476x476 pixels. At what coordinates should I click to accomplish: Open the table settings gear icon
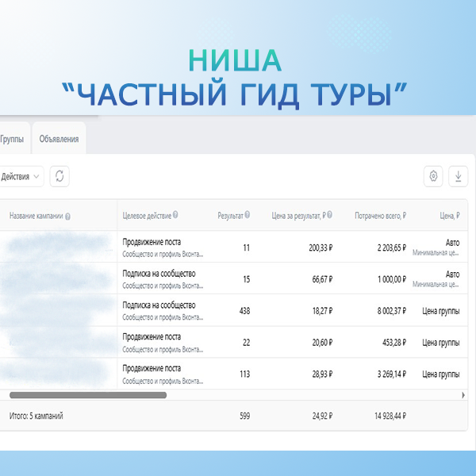coord(433,176)
